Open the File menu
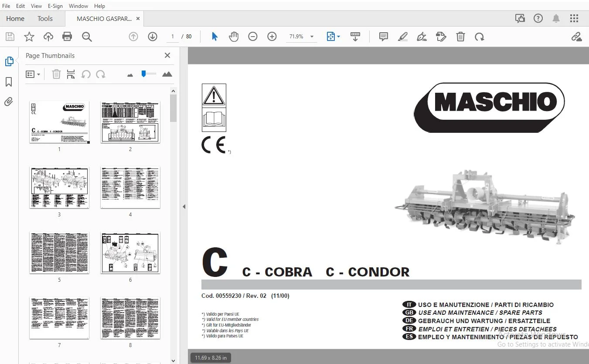This screenshot has height=364, width=589. (x=6, y=6)
